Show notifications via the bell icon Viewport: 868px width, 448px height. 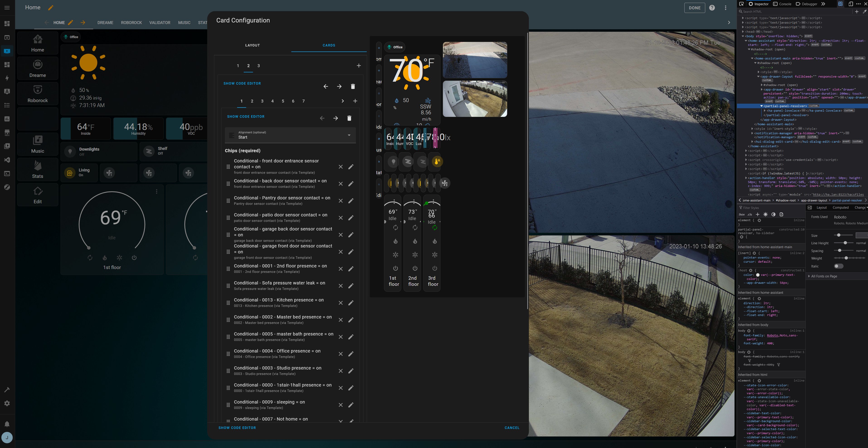coord(7,424)
